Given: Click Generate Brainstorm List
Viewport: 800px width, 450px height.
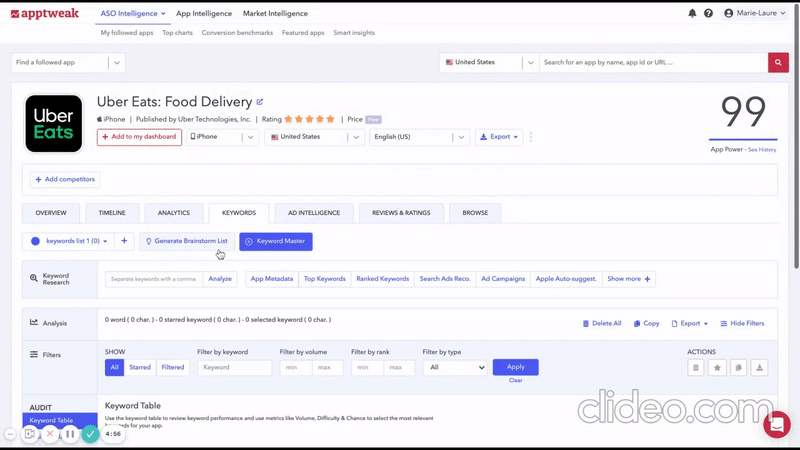Looking at the screenshot, I should click(x=187, y=241).
